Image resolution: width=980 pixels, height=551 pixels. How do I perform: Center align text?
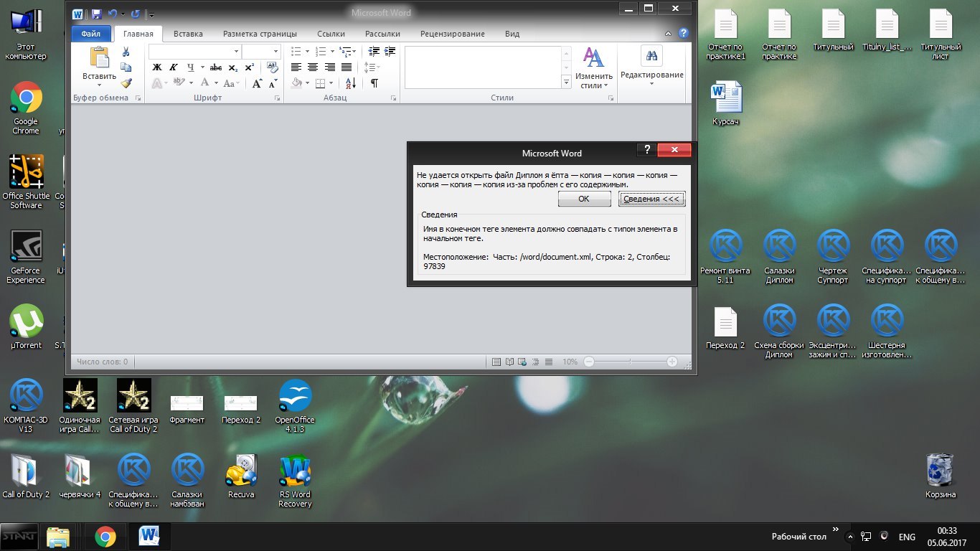[x=313, y=67]
